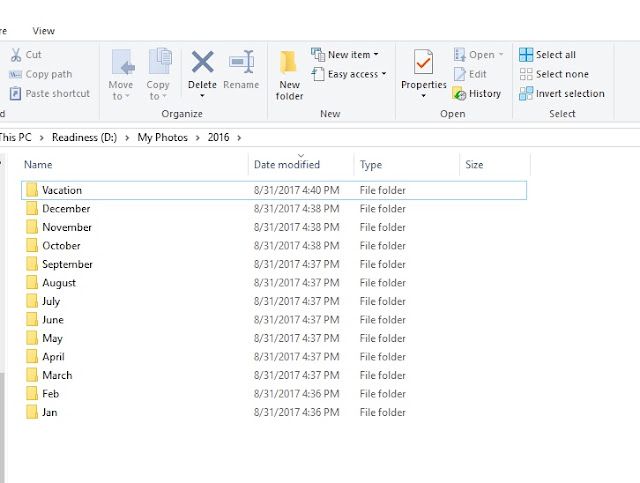Click the Open ribbon icon
This screenshot has height=483, width=640.
pyautogui.click(x=460, y=54)
